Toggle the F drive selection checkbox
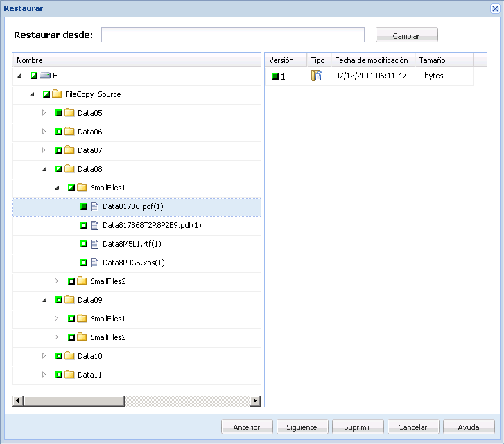Image resolution: width=504 pixels, height=444 pixels. pyautogui.click(x=34, y=76)
